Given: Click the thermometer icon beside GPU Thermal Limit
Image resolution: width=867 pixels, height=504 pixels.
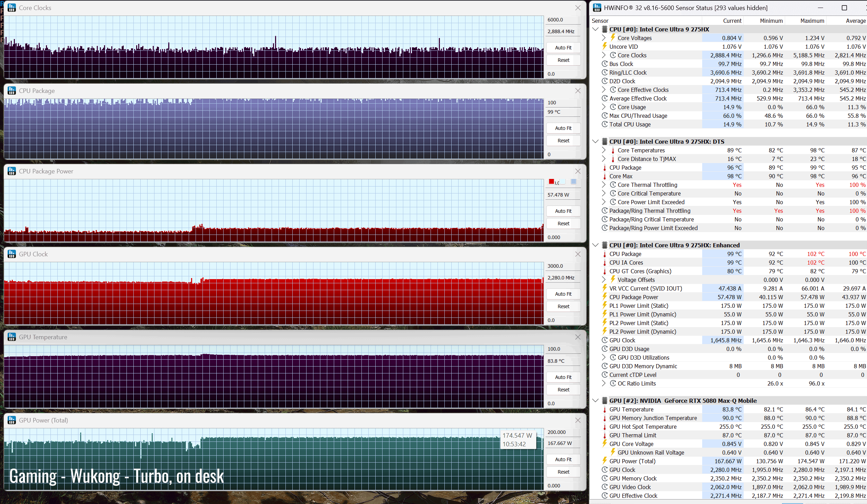Looking at the screenshot, I should click(x=605, y=435).
